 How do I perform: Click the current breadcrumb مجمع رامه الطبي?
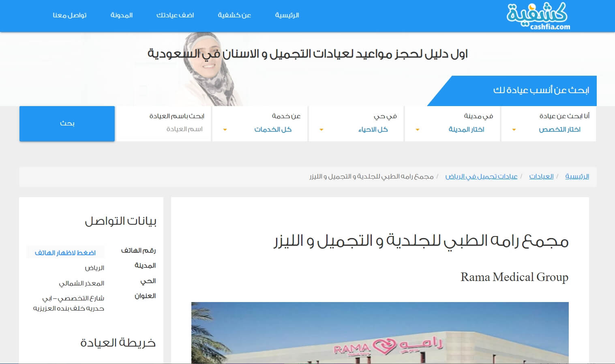371,177
